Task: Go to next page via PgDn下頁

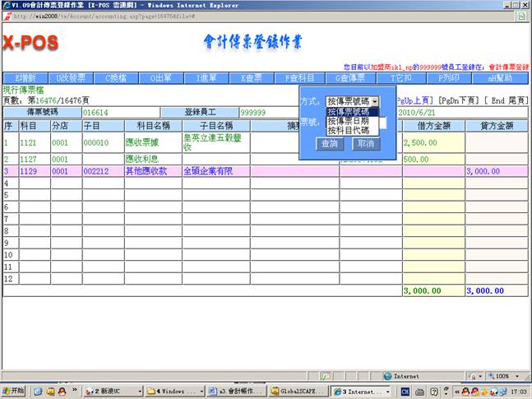Action: 460,100
